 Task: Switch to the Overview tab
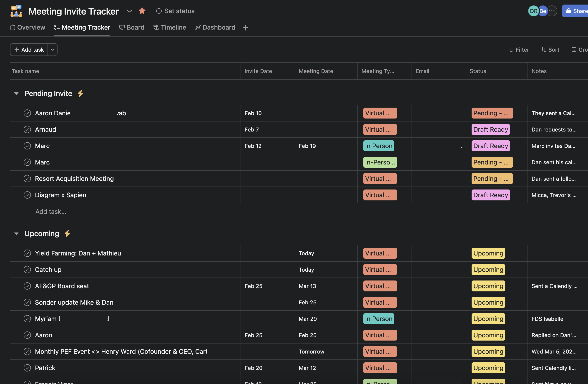pyautogui.click(x=28, y=28)
